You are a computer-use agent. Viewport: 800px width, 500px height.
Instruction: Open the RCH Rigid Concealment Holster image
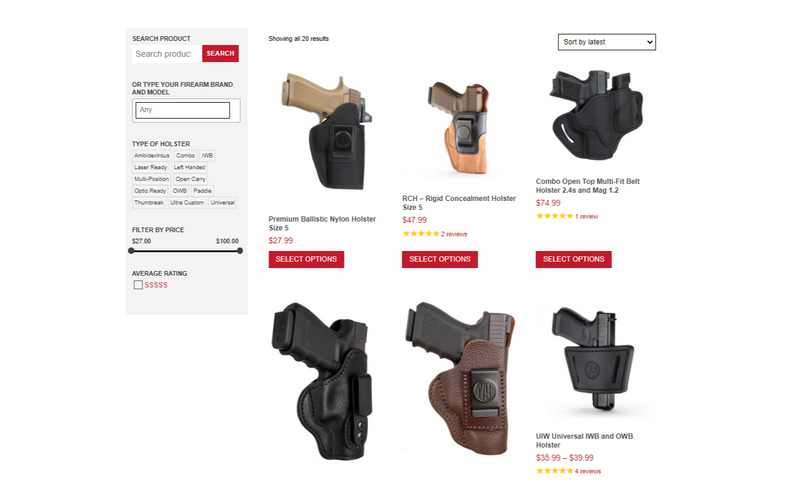pos(458,128)
